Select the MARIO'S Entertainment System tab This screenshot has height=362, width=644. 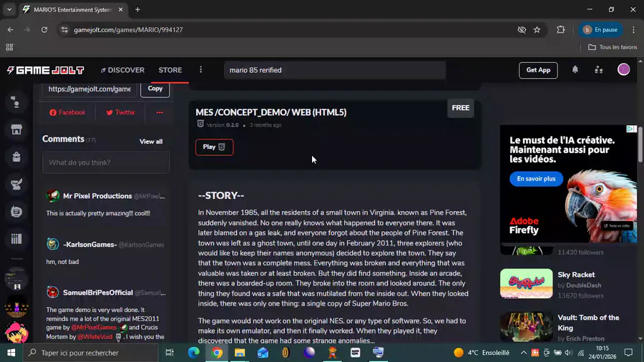tap(73, 9)
